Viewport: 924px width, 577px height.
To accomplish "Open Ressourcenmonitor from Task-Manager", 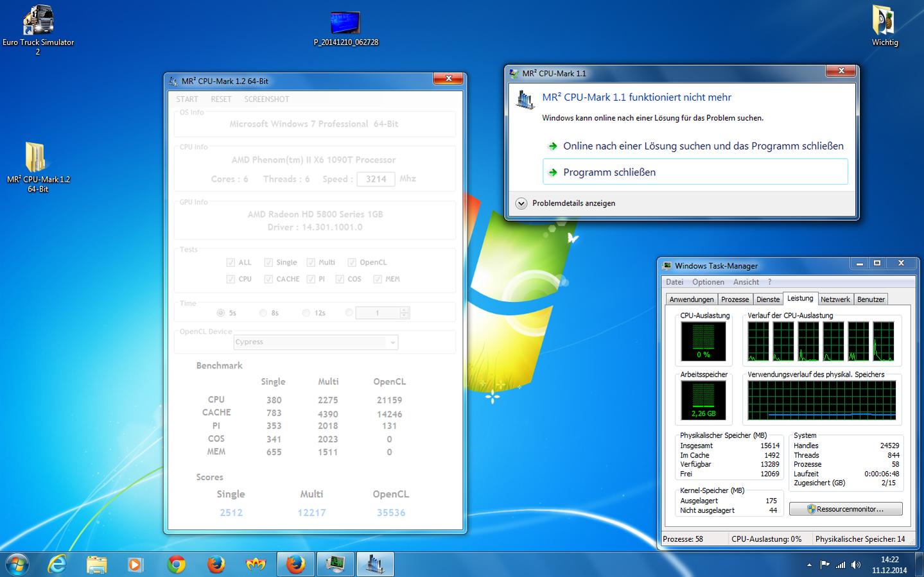I will click(846, 509).
